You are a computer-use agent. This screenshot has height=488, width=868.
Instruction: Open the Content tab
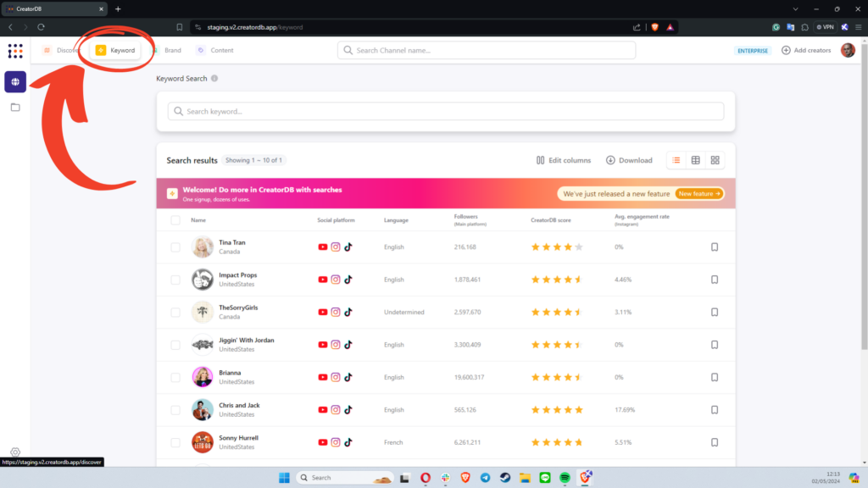(215, 50)
